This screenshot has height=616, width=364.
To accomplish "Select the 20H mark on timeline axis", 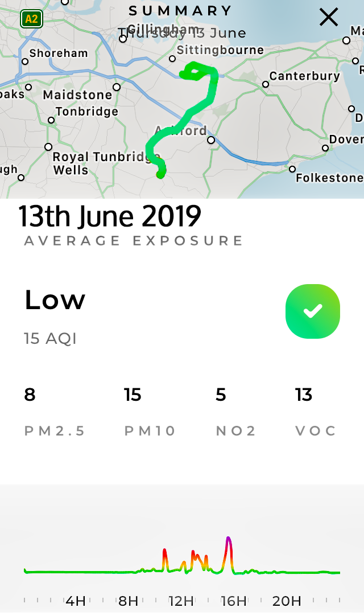I will coord(287,601).
